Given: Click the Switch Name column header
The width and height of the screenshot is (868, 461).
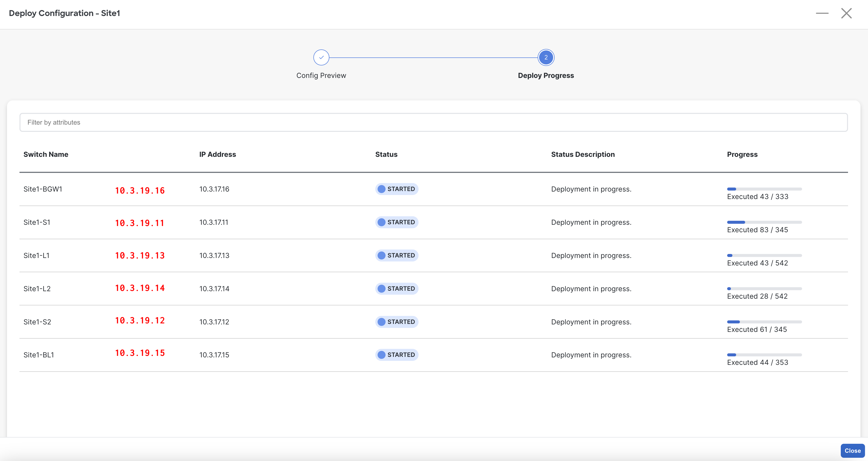Looking at the screenshot, I should pos(46,154).
